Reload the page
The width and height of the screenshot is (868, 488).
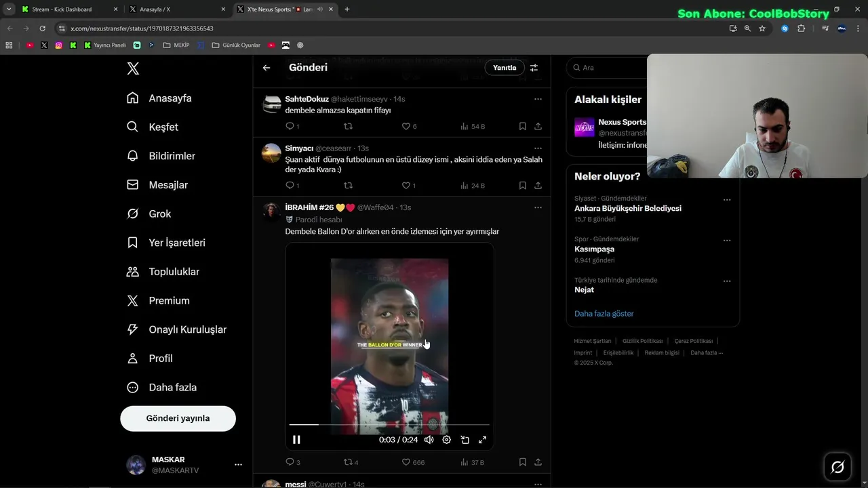click(42, 28)
